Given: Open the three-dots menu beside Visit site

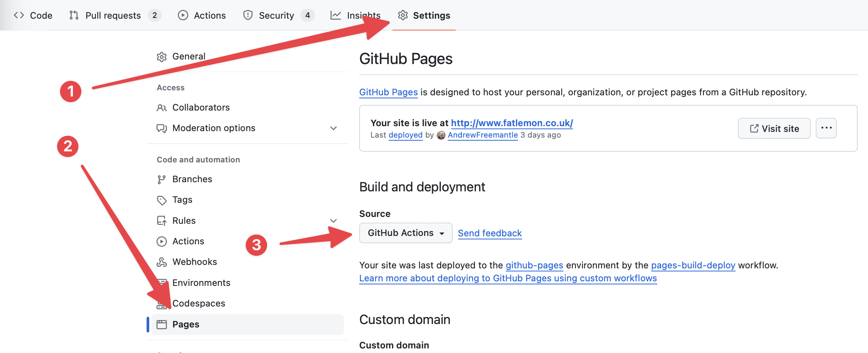Looking at the screenshot, I should [x=826, y=128].
